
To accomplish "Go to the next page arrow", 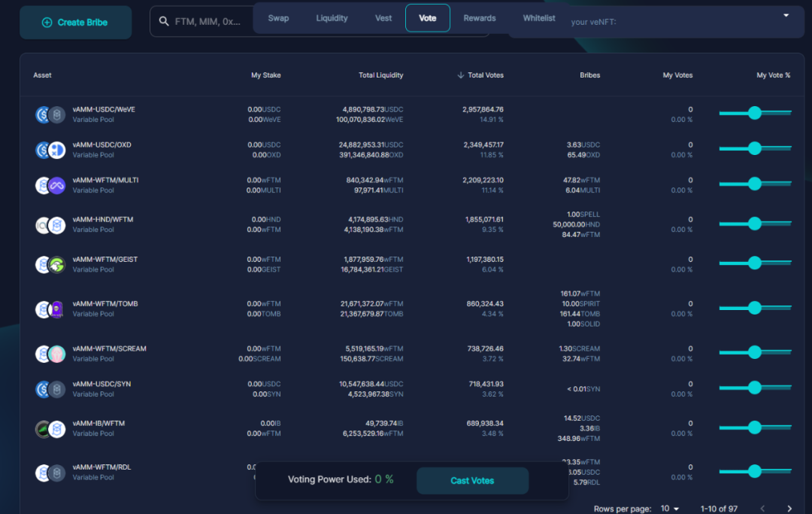I will click(x=789, y=508).
